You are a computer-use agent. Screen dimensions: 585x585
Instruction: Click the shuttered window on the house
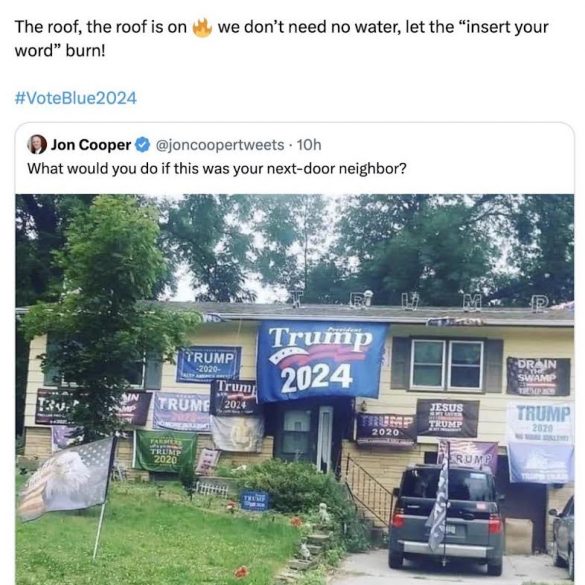click(x=447, y=365)
